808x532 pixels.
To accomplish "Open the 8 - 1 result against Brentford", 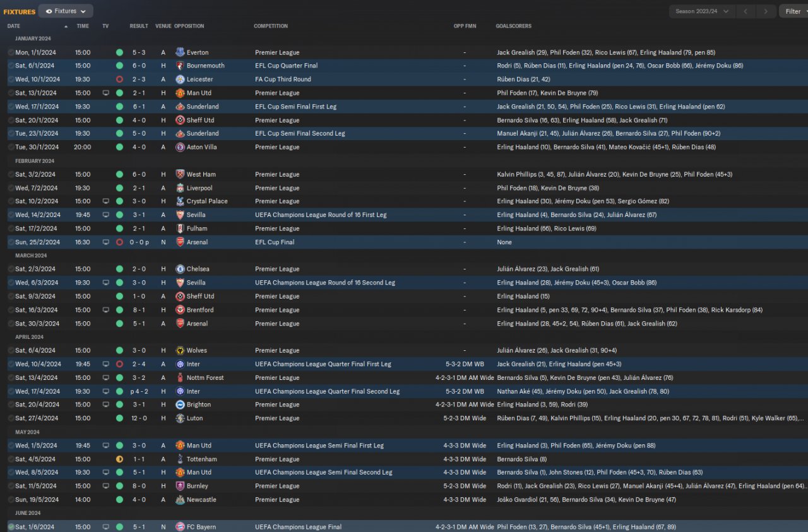I will pyautogui.click(x=139, y=310).
